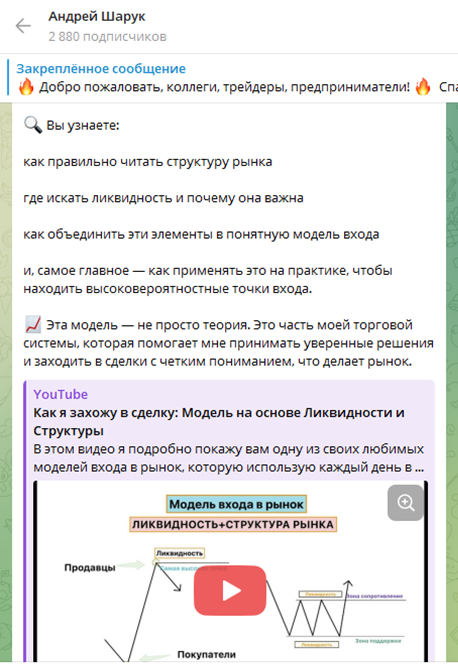
Task: Click the chart emoji before Эта модель
Action: click(33, 325)
